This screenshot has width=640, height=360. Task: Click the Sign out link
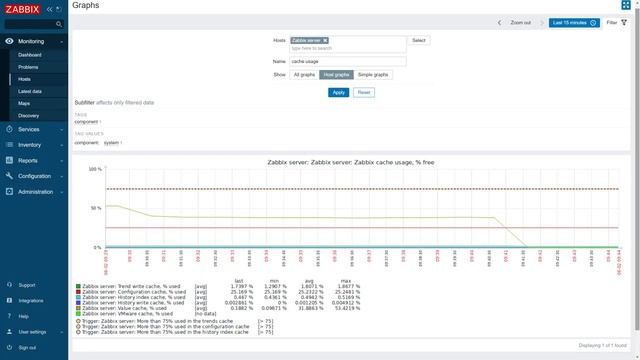(27, 347)
